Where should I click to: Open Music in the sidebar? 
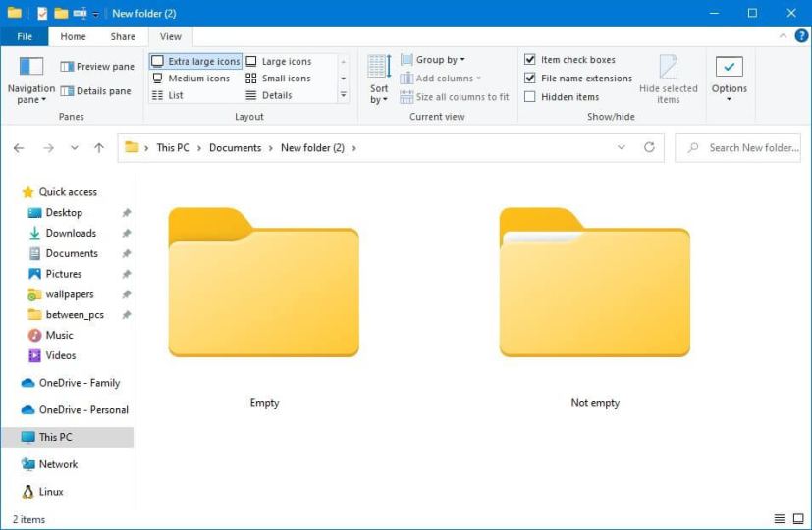(59, 335)
